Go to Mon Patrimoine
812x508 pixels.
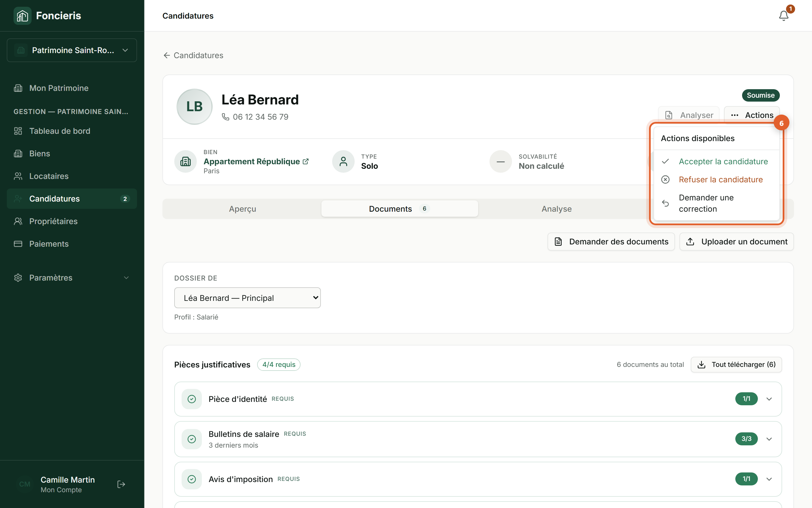(72, 88)
